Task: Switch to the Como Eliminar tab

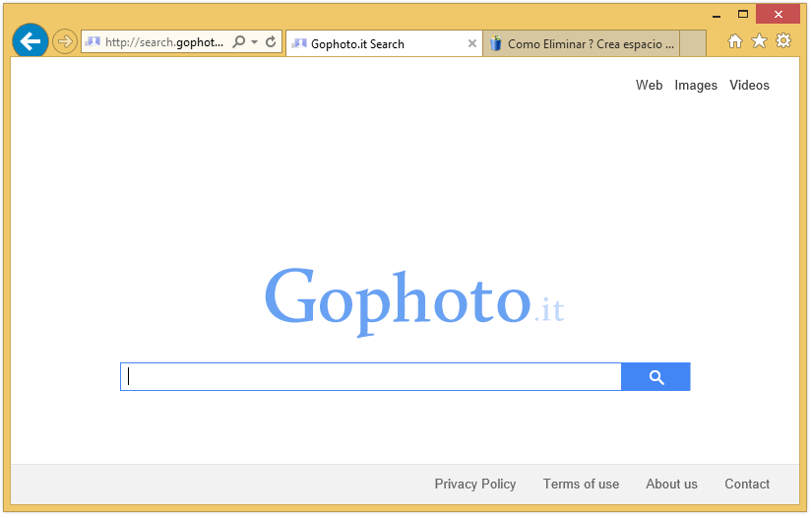Action: pyautogui.click(x=581, y=44)
